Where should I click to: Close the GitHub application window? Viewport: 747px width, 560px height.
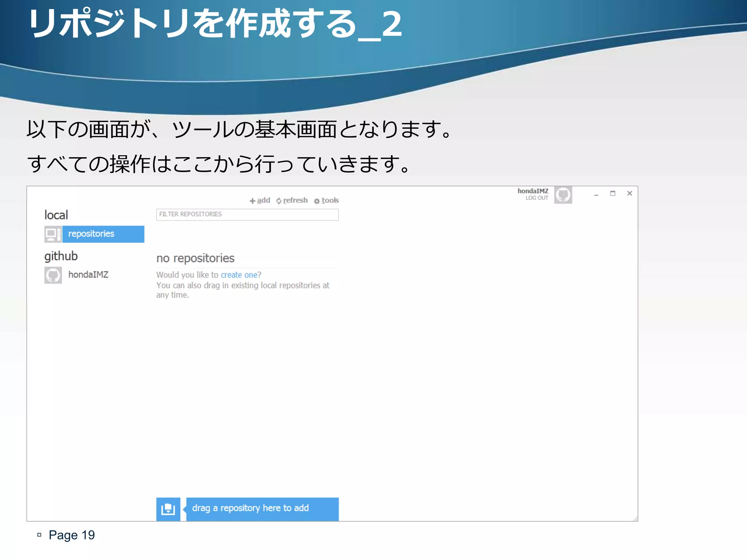[630, 194]
